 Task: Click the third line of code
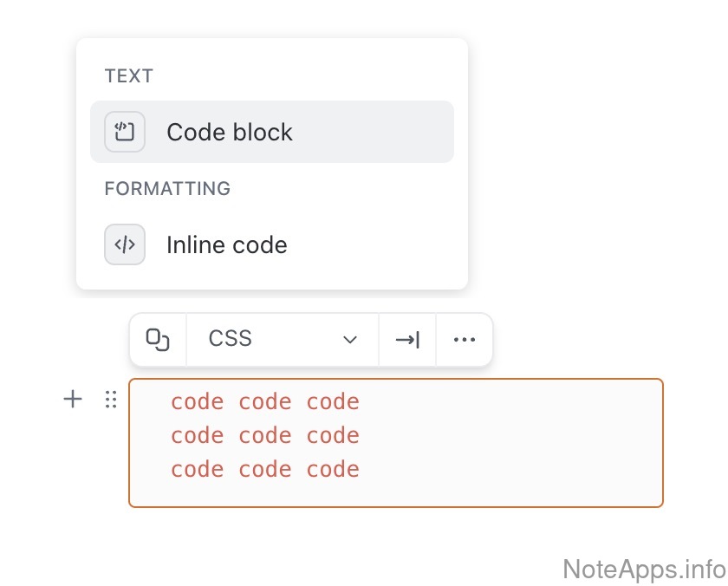264,469
